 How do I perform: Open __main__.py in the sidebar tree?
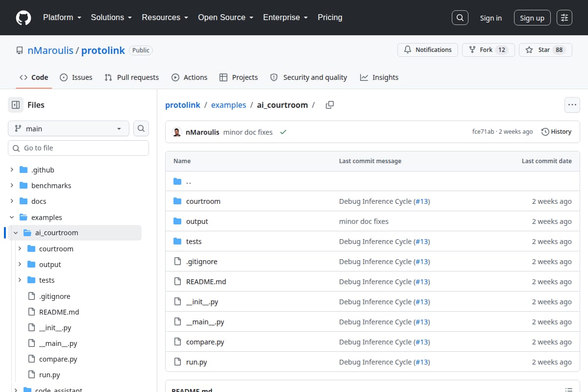pos(58,343)
